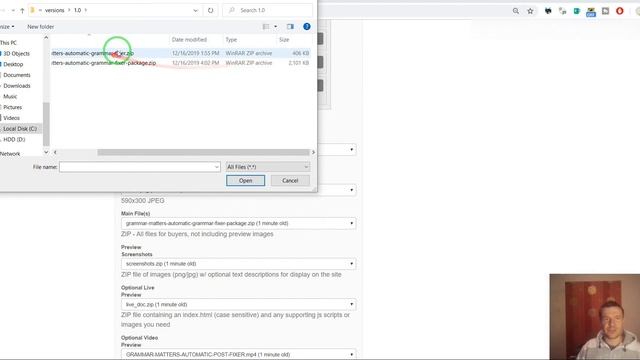Click the Search 1.0 field

click(x=267, y=10)
